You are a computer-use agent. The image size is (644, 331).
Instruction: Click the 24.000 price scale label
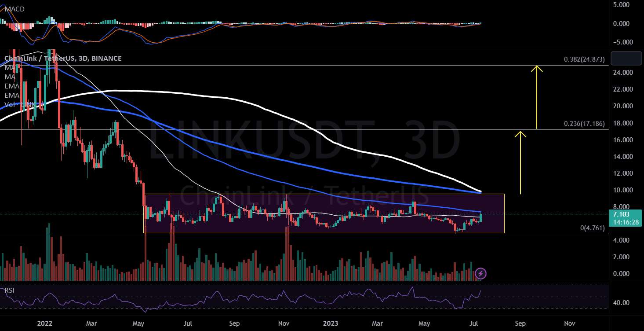click(x=622, y=72)
